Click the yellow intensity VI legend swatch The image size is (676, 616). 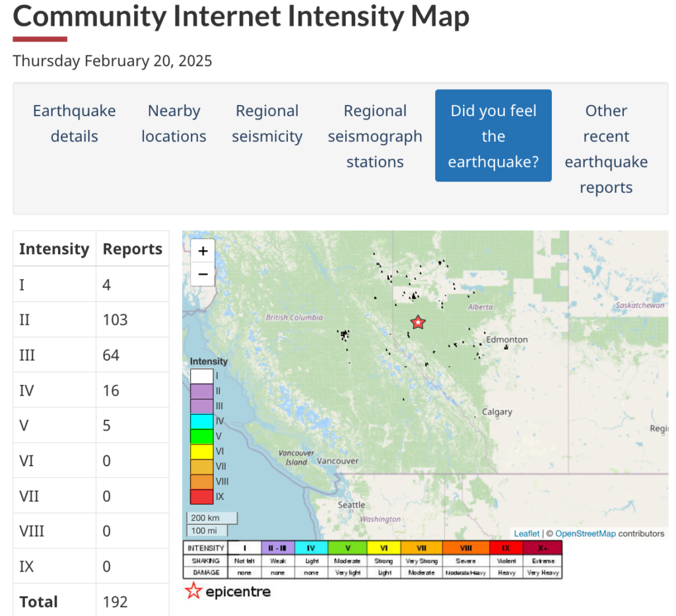201,452
